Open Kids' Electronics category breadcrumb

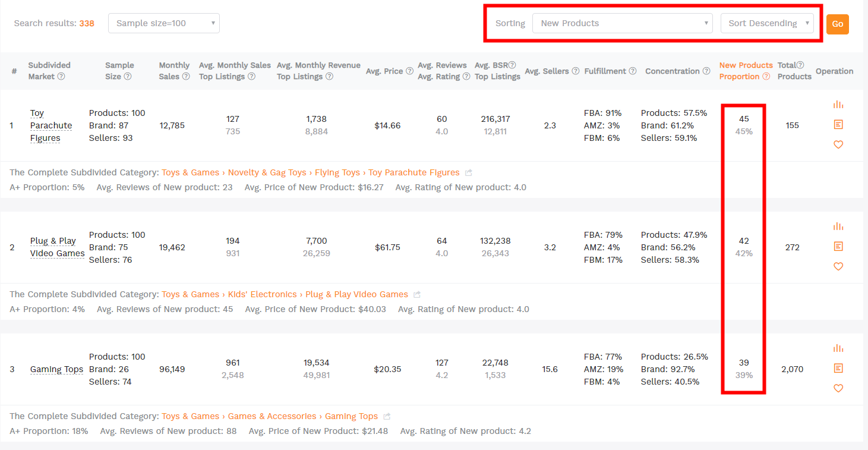click(262, 294)
